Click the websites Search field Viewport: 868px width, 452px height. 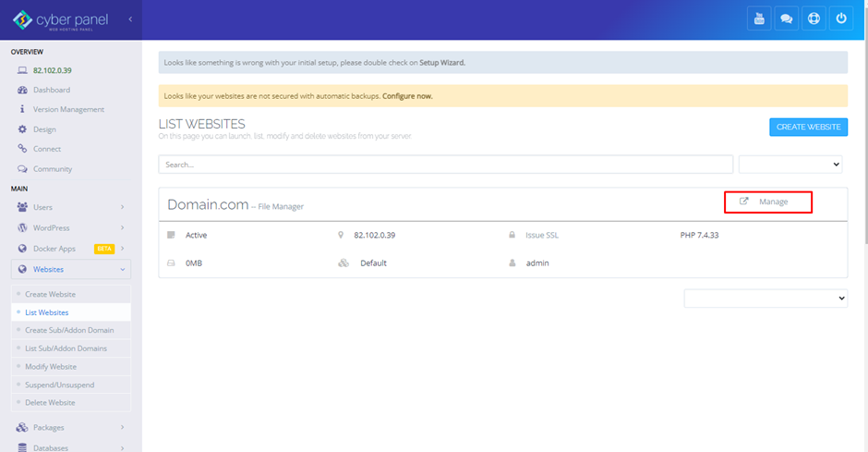pos(446,165)
